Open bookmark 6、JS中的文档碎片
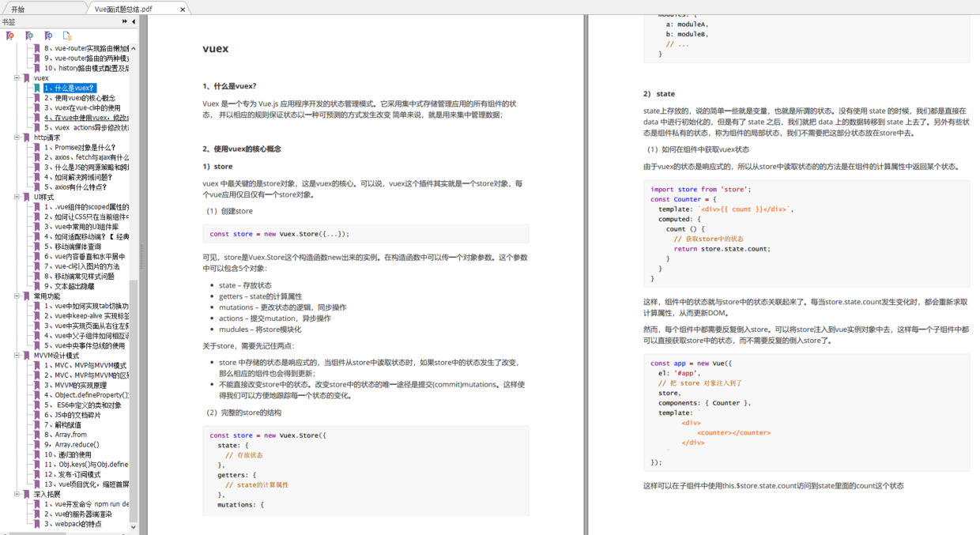 click(73, 415)
